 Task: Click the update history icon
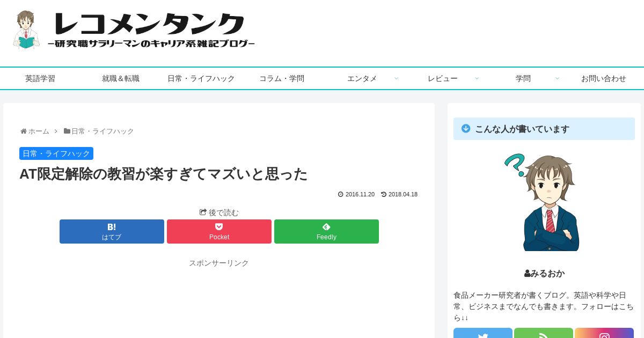point(384,194)
